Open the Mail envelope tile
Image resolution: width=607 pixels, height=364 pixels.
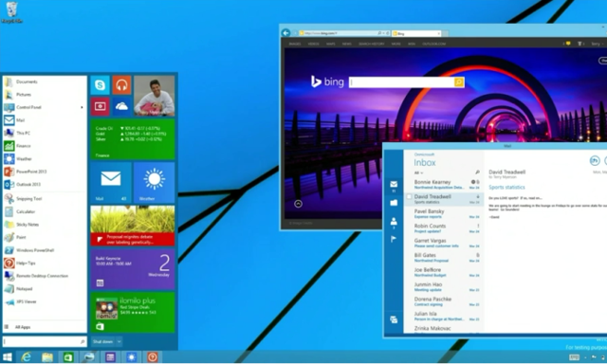click(111, 183)
